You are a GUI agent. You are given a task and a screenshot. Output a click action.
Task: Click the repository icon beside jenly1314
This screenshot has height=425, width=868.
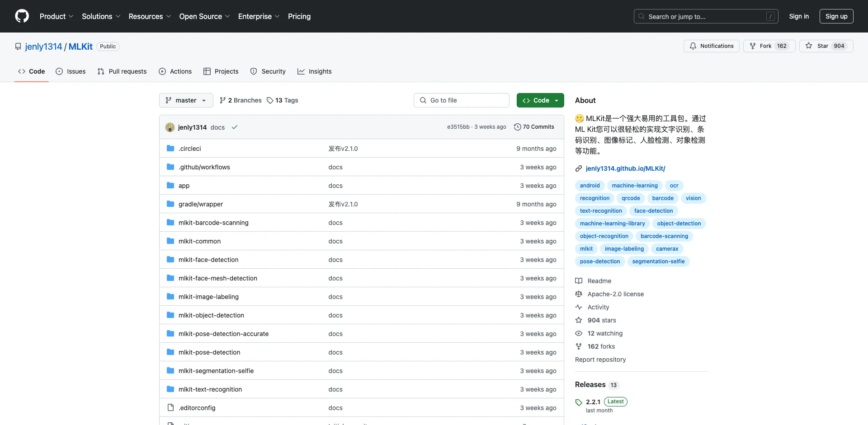18,47
